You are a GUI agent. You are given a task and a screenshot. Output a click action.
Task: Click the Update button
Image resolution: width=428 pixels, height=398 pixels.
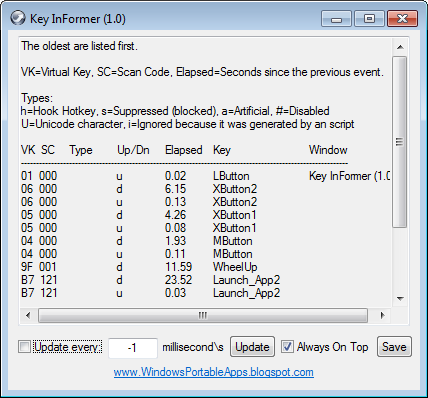[x=252, y=347]
